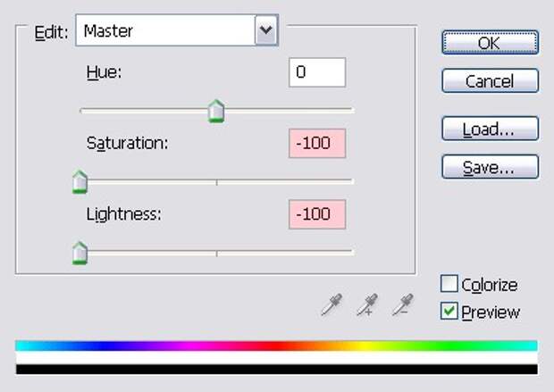Open the Edit Master dropdown arrow
Image resolution: width=554 pixels, height=392 pixels.
(265, 31)
